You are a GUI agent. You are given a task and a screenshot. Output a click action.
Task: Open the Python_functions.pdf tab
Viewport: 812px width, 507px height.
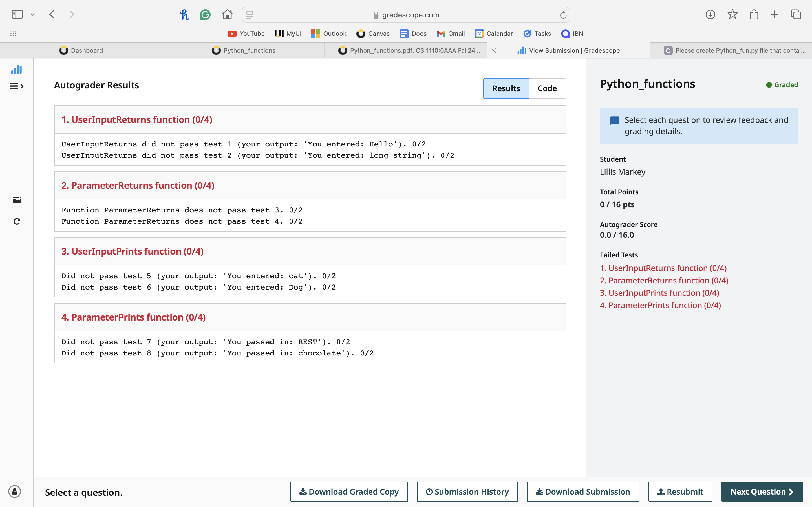click(x=409, y=50)
